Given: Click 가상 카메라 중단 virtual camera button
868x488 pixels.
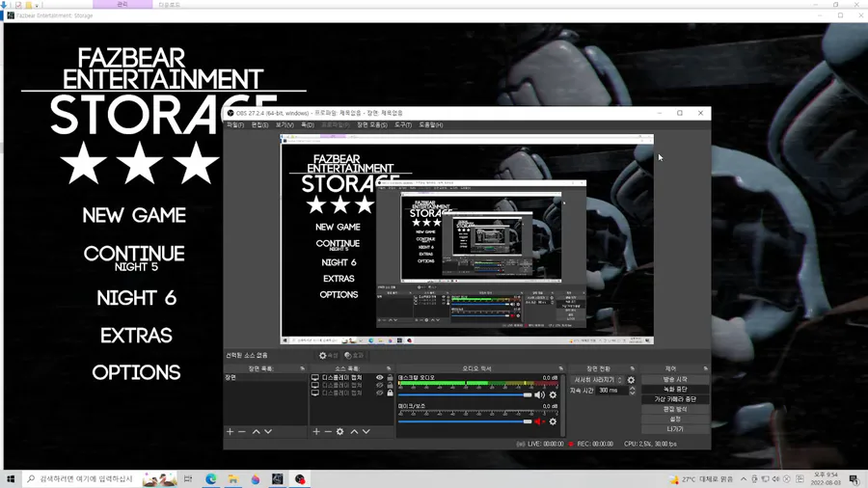Looking at the screenshot, I should [675, 399].
